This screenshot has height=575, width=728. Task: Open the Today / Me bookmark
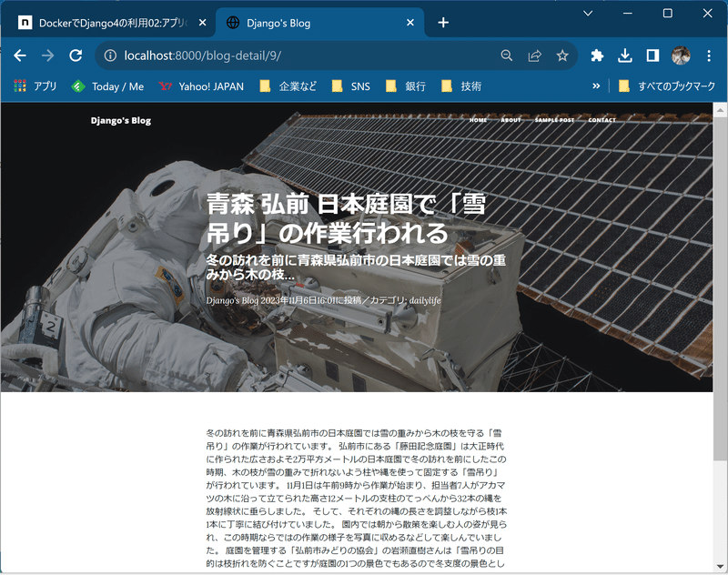tap(107, 86)
